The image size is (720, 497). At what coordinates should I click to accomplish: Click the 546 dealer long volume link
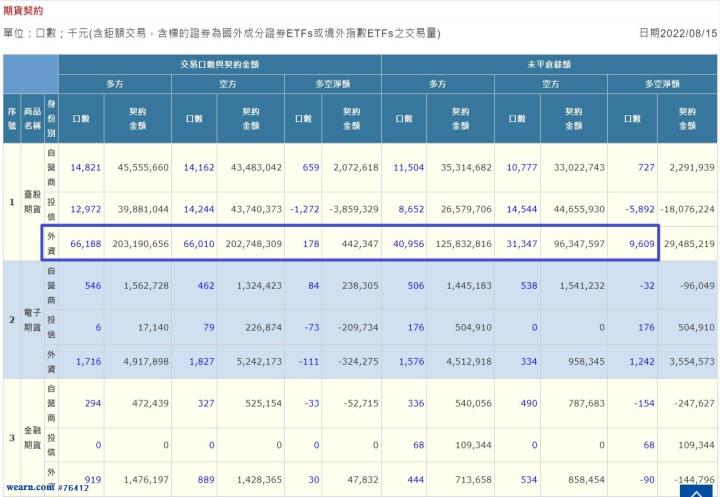(x=92, y=284)
